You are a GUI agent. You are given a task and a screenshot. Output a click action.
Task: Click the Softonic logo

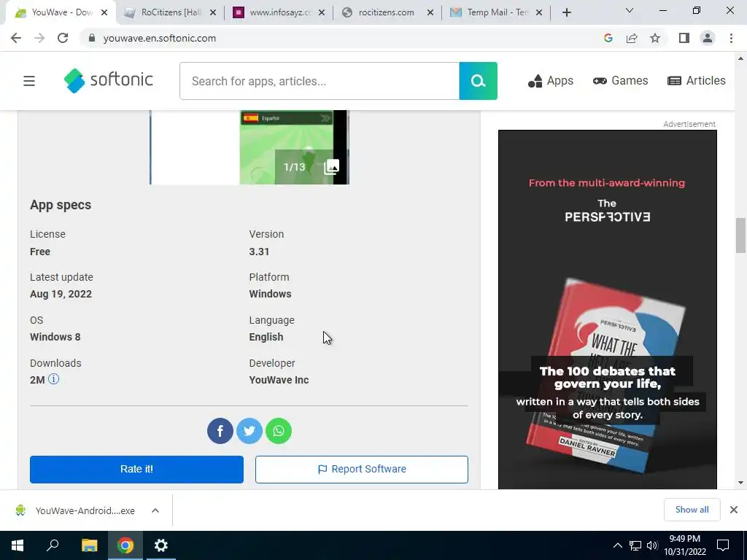click(109, 80)
